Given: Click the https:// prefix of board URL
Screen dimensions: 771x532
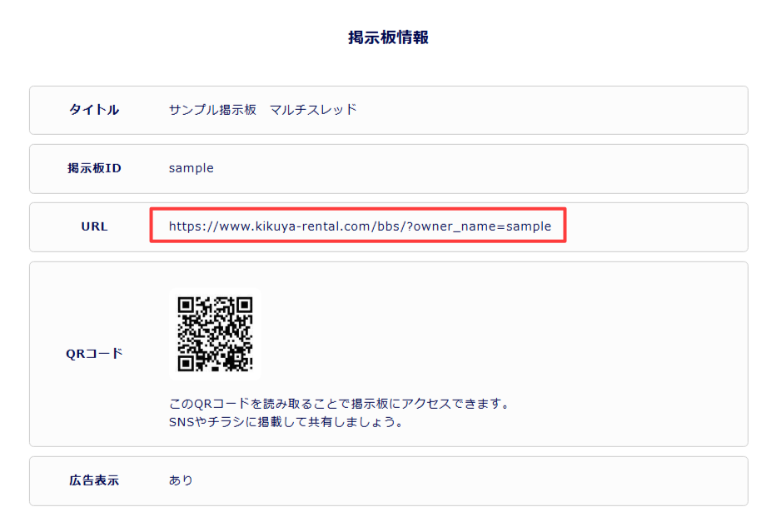Looking at the screenshot, I should (192, 226).
